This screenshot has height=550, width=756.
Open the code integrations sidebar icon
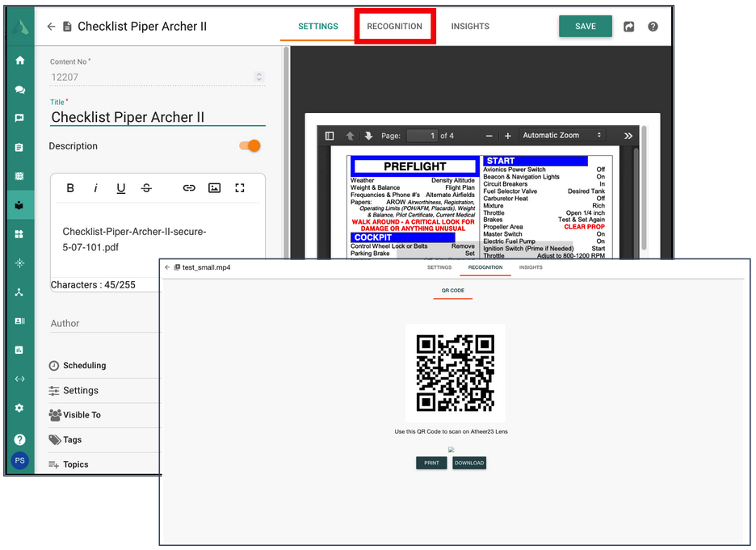19,379
